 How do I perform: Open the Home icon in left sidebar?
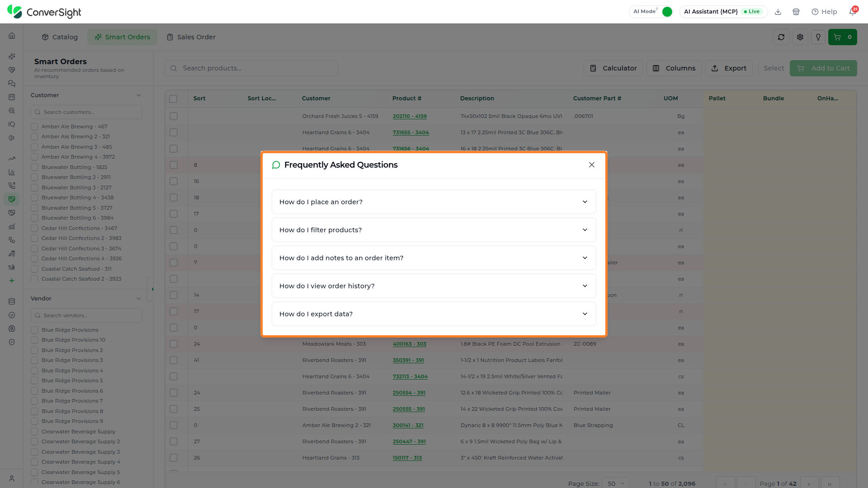point(12,36)
